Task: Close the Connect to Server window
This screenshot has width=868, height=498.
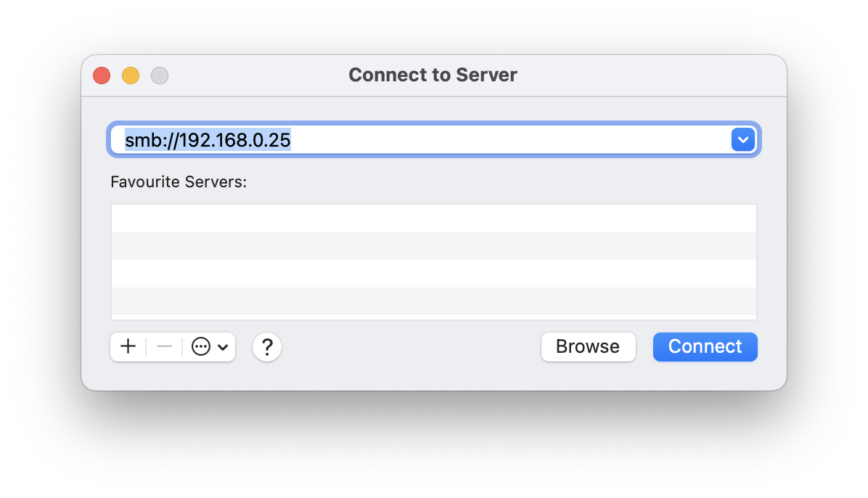Action: click(102, 75)
